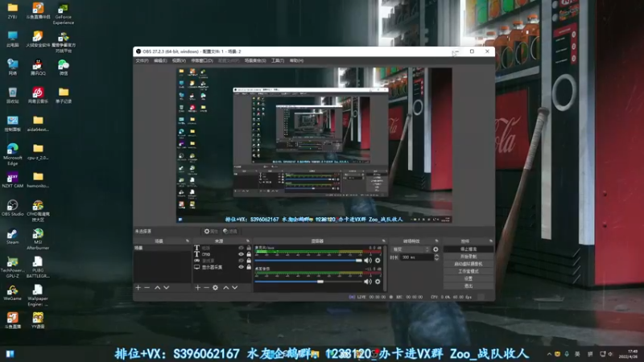The width and height of the screenshot is (644, 362).
Task: Click the 停止推流 button
Action: tap(469, 249)
